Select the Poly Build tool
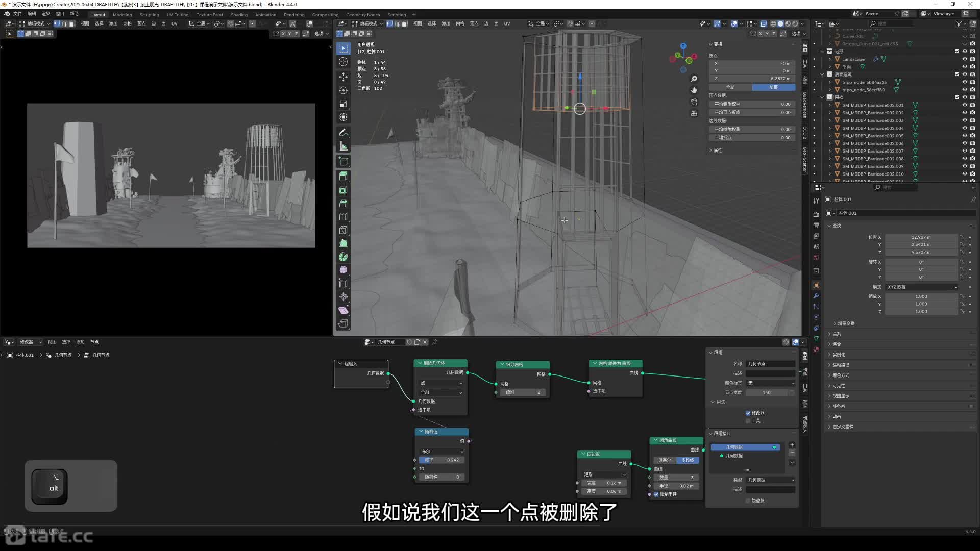This screenshot has width=980, height=551. point(344,243)
